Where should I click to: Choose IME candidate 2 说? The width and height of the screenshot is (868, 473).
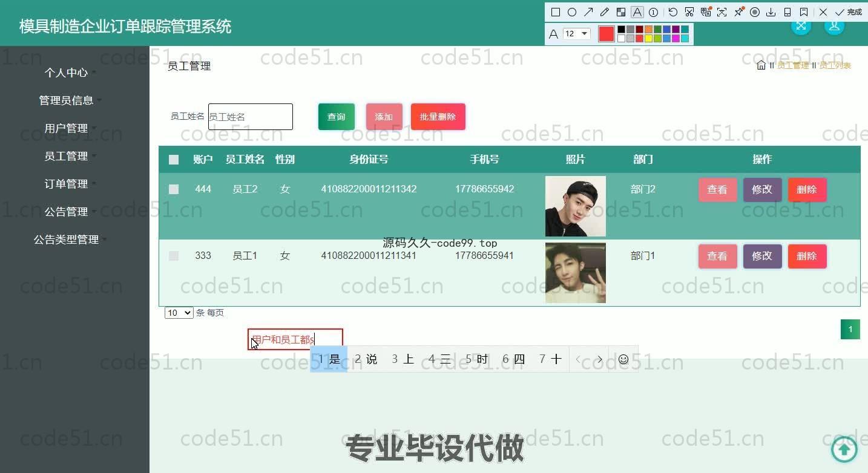pyautogui.click(x=366, y=359)
